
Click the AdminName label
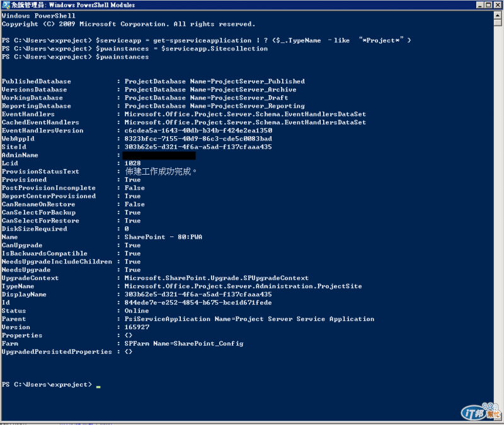[x=20, y=155]
